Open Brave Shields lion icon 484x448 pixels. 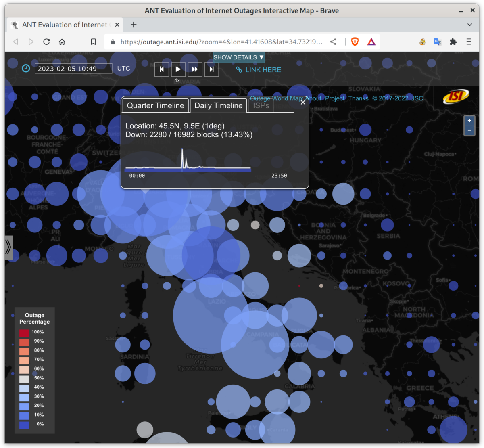click(355, 42)
